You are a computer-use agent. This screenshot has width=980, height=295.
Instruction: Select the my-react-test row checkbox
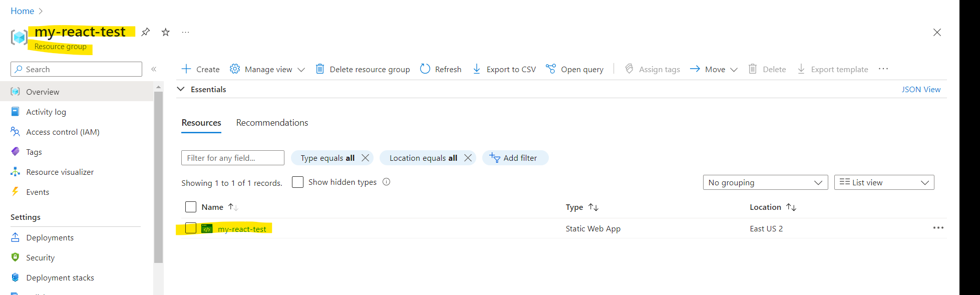pos(191,228)
